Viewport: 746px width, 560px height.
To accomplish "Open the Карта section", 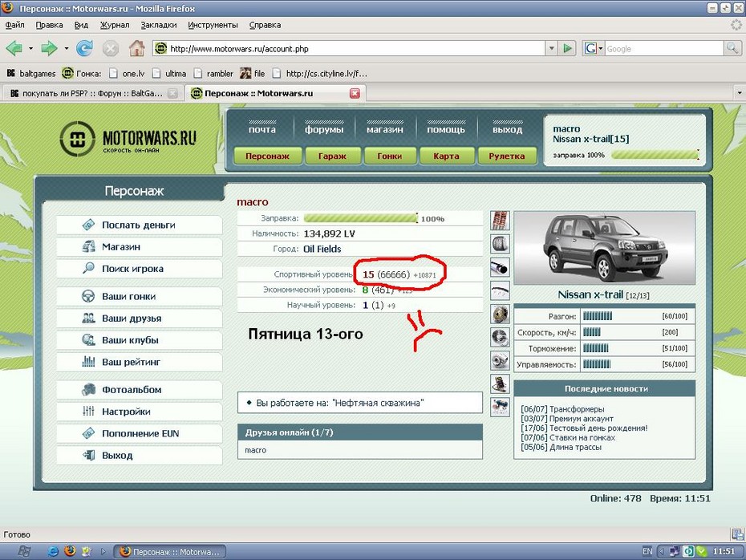I will click(x=446, y=156).
